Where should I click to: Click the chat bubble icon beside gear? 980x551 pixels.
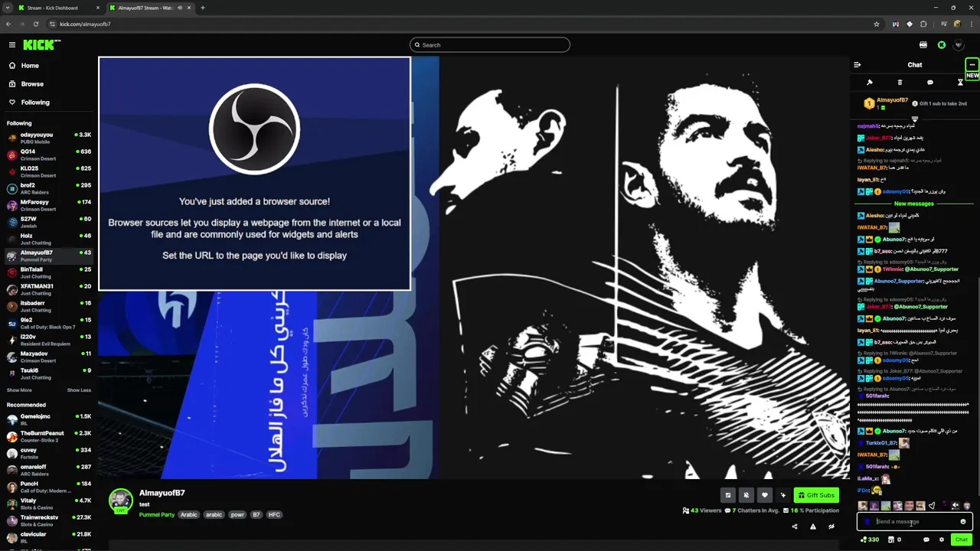(x=926, y=540)
